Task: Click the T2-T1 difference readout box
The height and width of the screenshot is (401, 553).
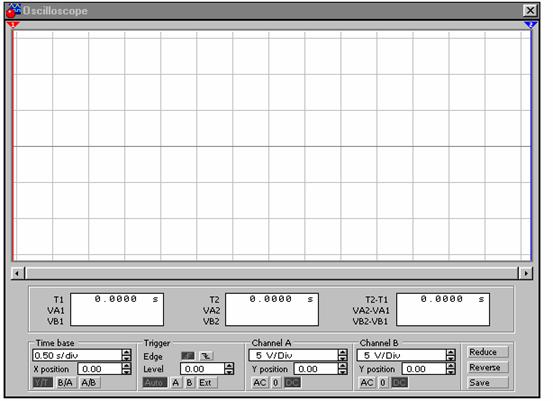Action: [443, 309]
